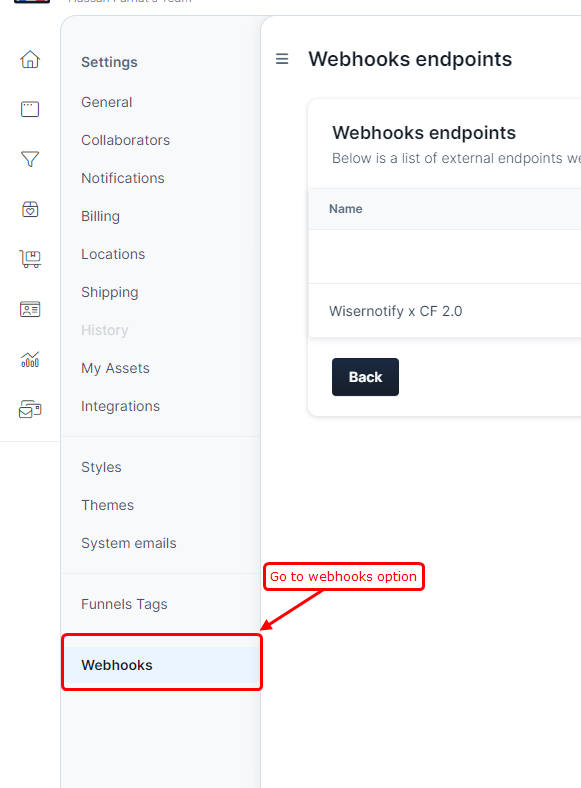
Task: Click the Sites window icon in sidebar
Action: [30, 109]
